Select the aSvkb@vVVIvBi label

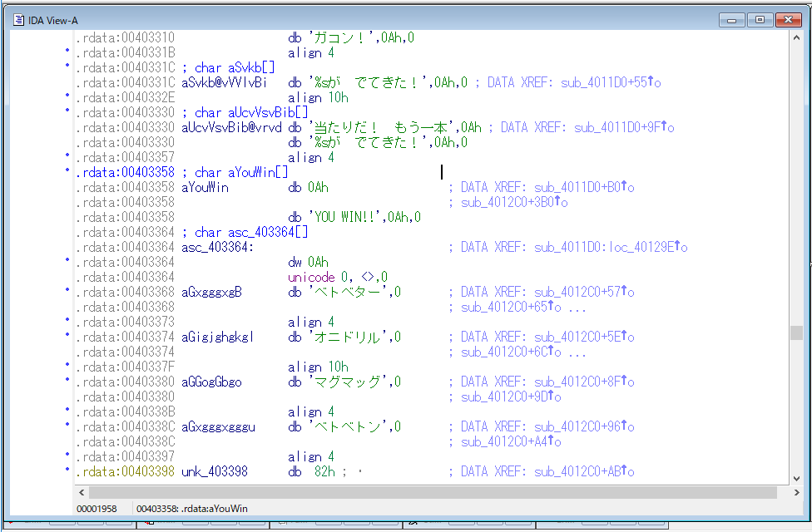[x=225, y=82]
